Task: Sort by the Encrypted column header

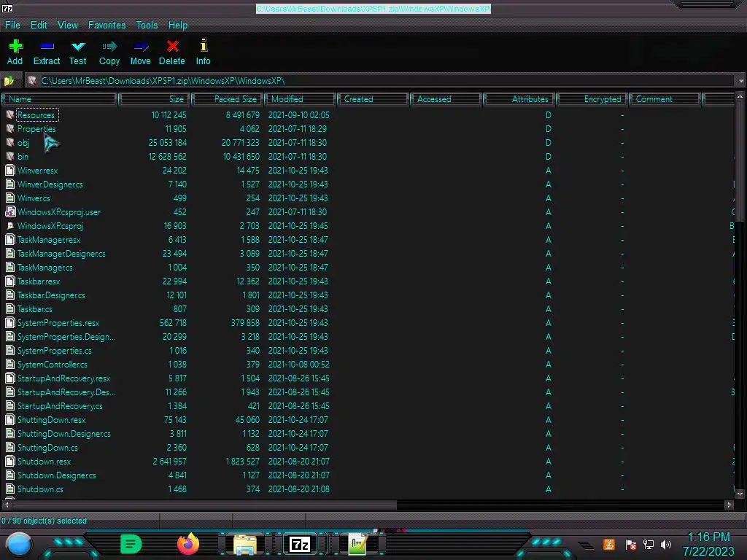Action: coord(592,99)
